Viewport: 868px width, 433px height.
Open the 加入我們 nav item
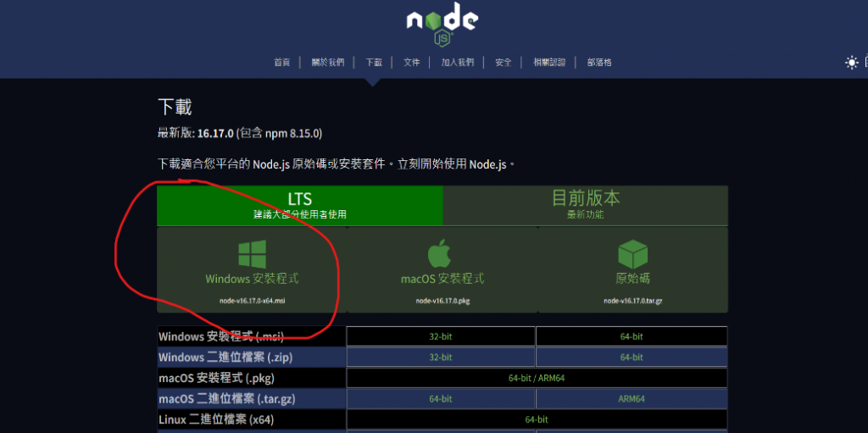coord(457,63)
